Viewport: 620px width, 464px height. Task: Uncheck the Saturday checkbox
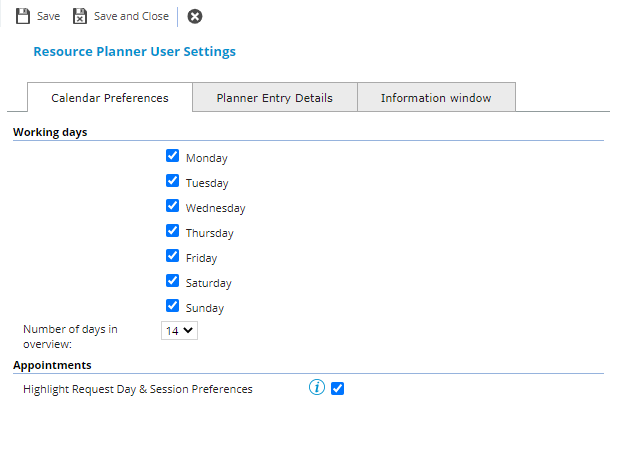click(x=172, y=281)
